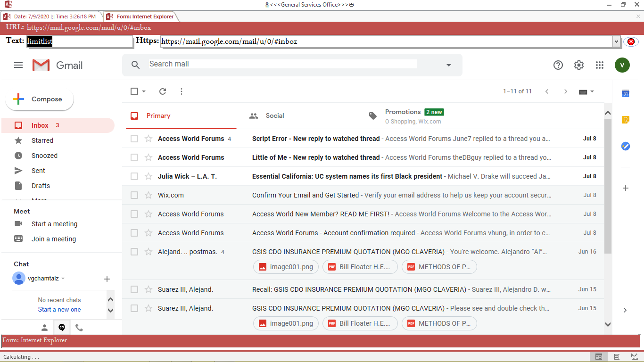Refresh the inbox message list
The height and width of the screenshot is (362, 644).
tap(163, 91)
